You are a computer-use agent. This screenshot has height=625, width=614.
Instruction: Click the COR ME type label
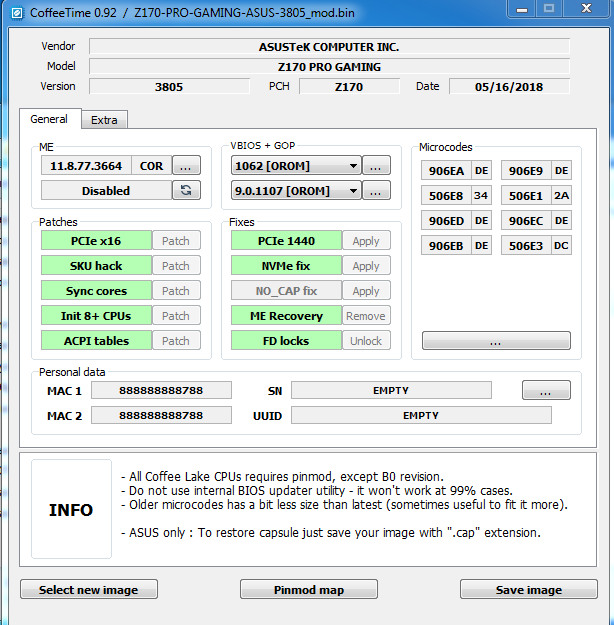[x=151, y=165]
